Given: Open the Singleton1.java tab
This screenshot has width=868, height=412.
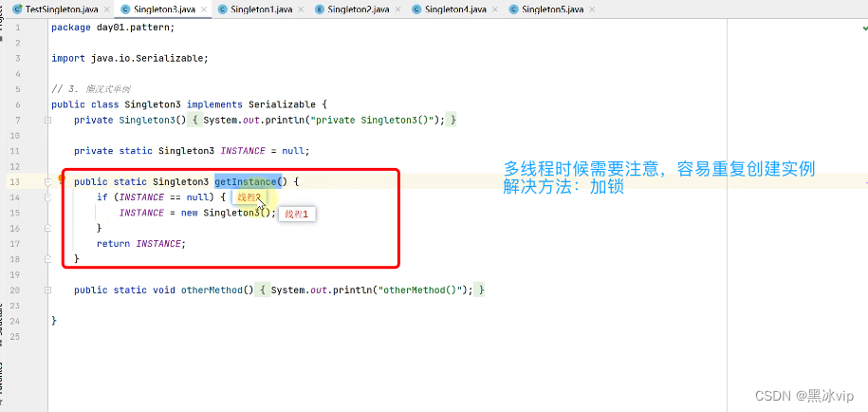Looking at the screenshot, I should click(255, 9).
